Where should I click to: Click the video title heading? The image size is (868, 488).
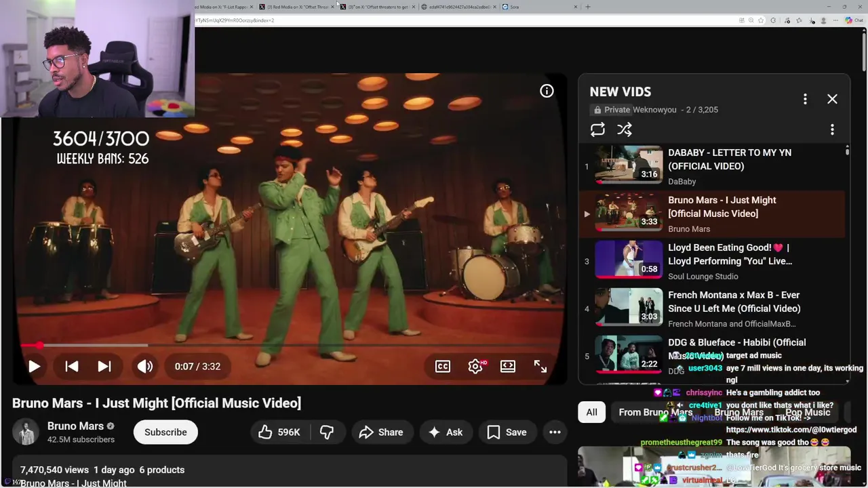pos(157,403)
